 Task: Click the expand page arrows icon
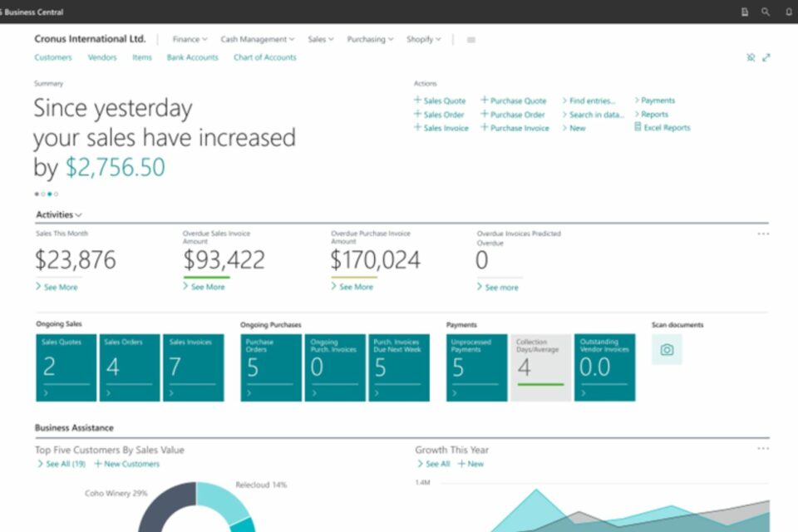click(x=766, y=57)
